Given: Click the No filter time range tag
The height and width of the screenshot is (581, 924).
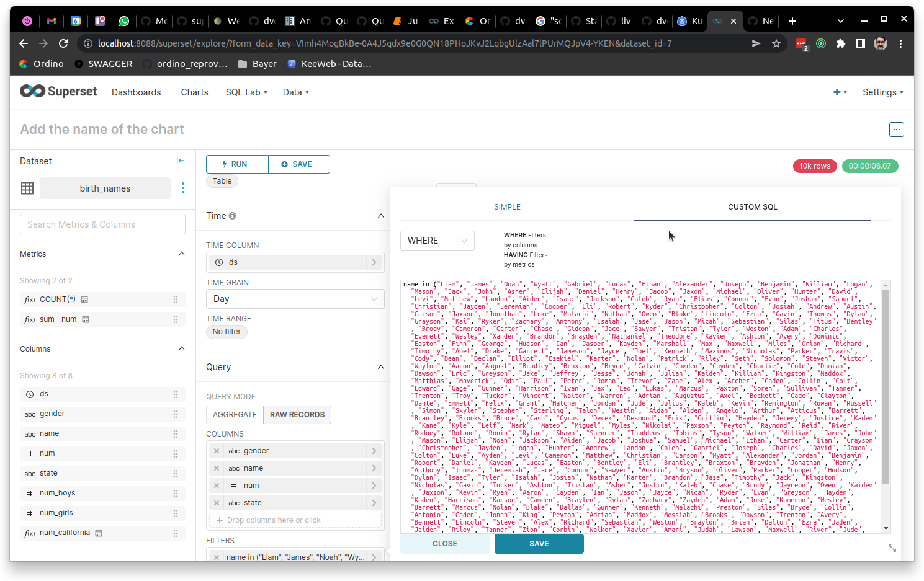Looking at the screenshot, I should click(x=227, y=332).
